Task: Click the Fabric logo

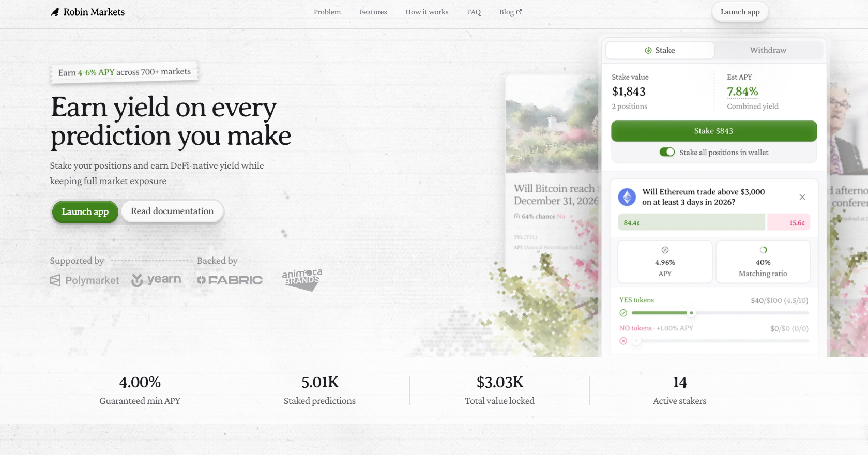Action: coord(230,280)
